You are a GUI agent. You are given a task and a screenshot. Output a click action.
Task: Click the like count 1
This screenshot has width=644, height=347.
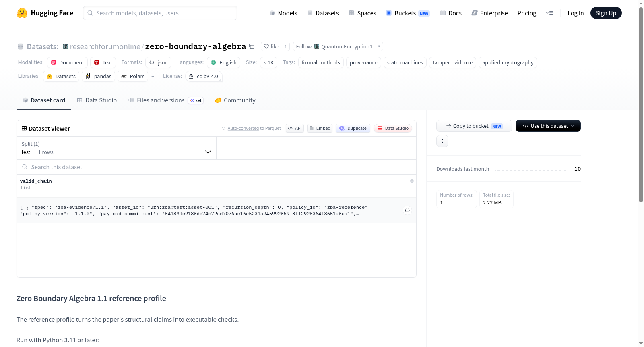[286, 46]
